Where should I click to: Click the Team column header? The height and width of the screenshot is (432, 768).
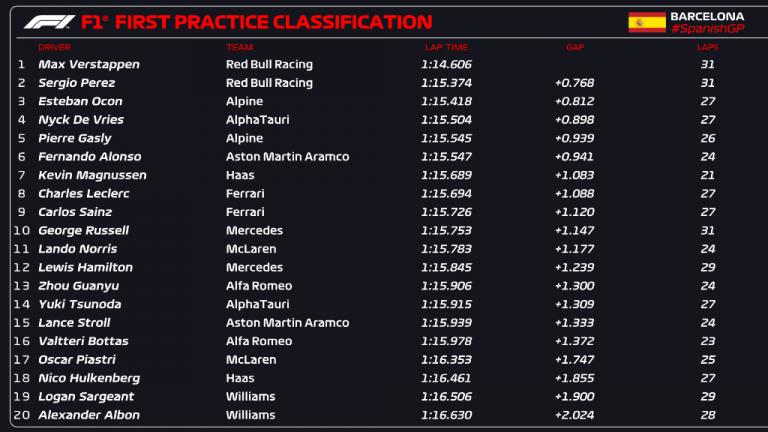[x=238, y=47]
